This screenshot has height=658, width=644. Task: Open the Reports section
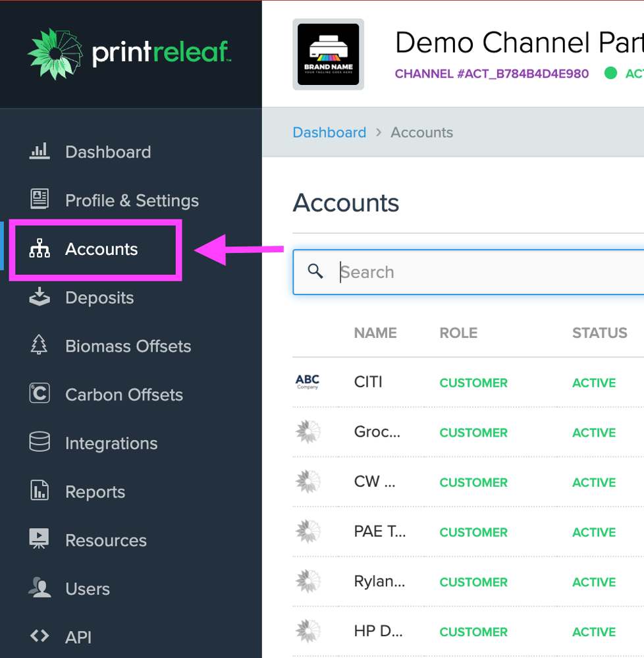(x=95, y=492)
